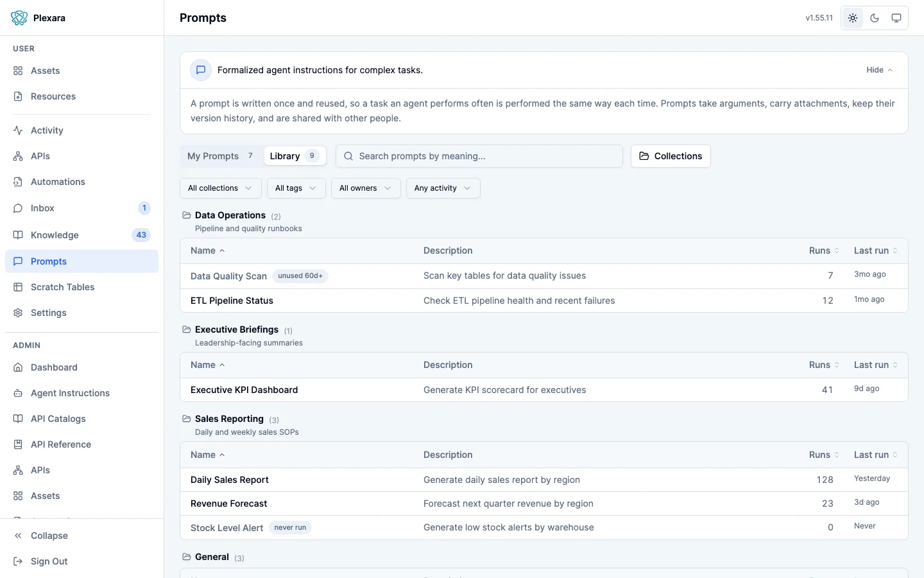Click the info banner chat icon
This screenshot has height=578, width=924.
(201, 70)
